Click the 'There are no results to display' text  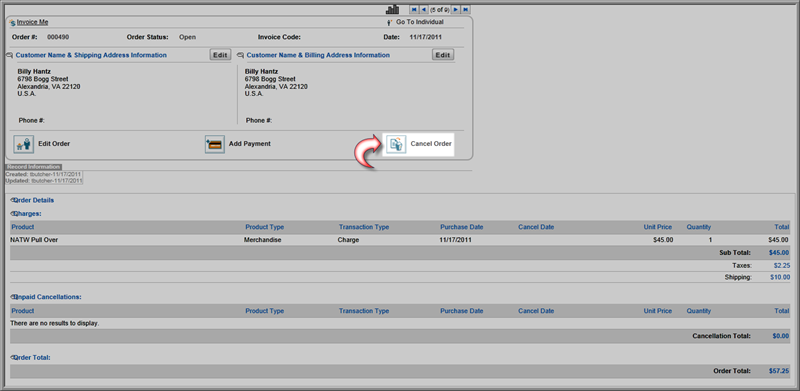coord(55,324)
